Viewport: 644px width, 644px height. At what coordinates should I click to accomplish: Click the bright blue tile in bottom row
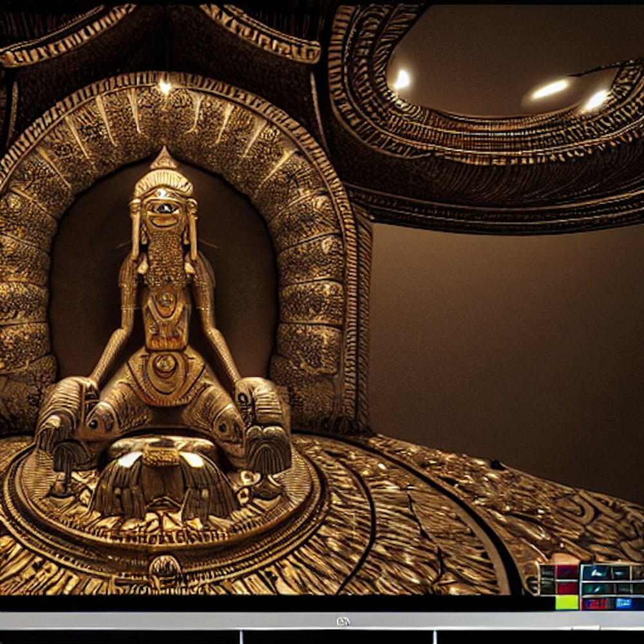623,603
